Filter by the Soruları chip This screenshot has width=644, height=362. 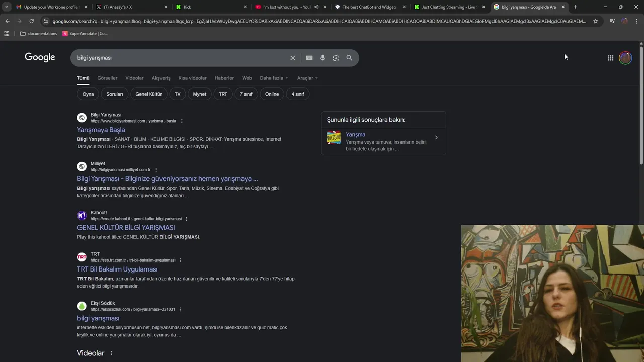tap(115, 94)
